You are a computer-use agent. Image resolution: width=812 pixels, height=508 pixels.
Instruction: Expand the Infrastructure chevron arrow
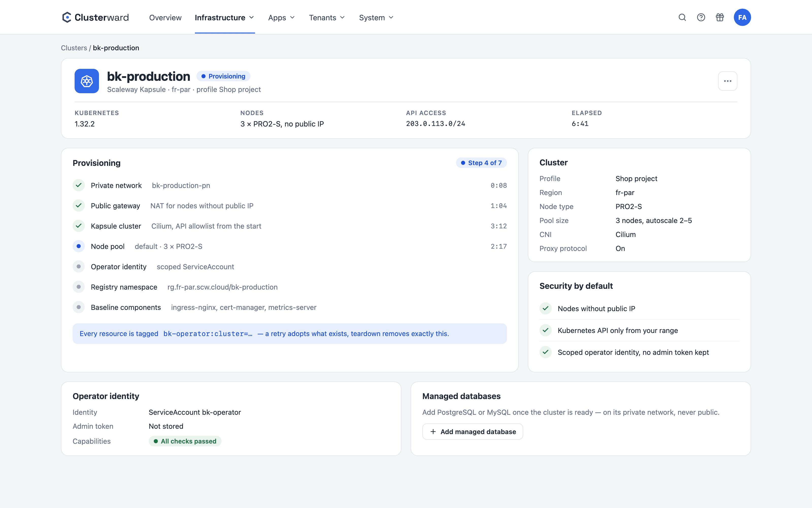tap(251, 18)
